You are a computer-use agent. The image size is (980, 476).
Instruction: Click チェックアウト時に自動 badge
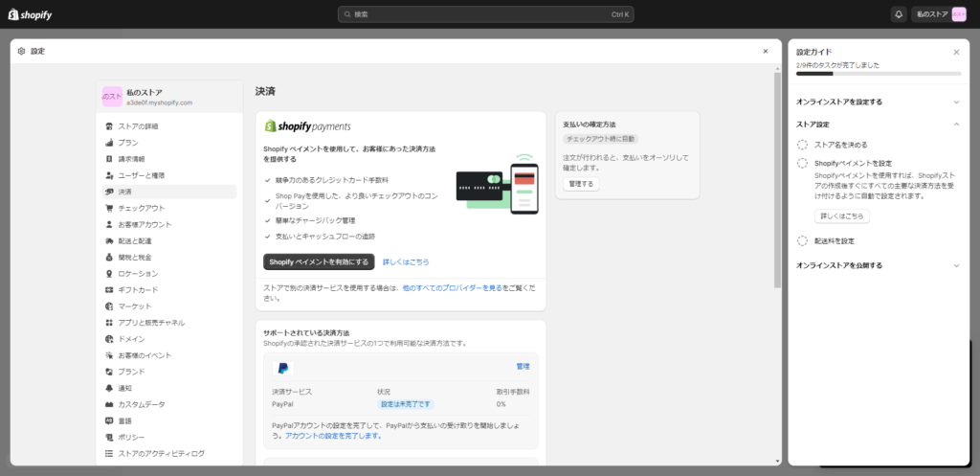point(601,139)
